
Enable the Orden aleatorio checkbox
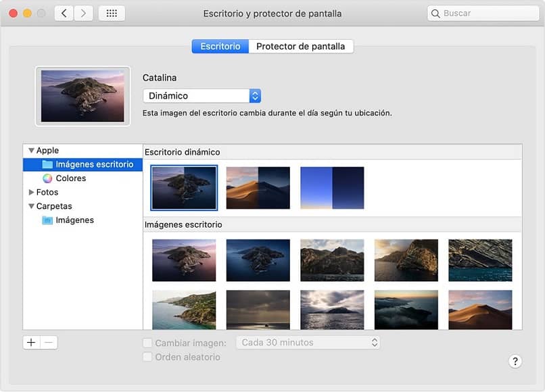147,357
